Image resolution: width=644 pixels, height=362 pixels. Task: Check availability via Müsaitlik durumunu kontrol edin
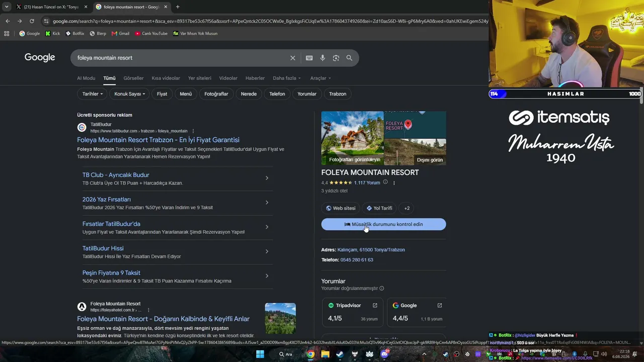click(383, 224)
